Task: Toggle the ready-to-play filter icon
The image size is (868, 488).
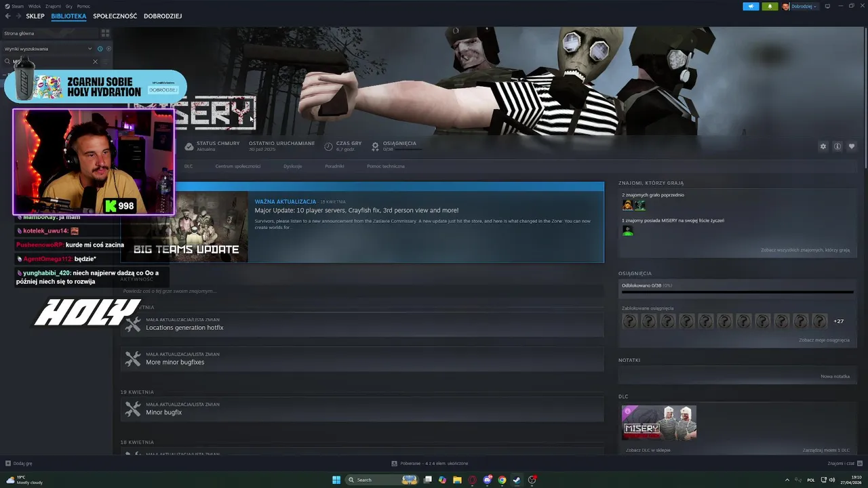Action: point(108,49)
